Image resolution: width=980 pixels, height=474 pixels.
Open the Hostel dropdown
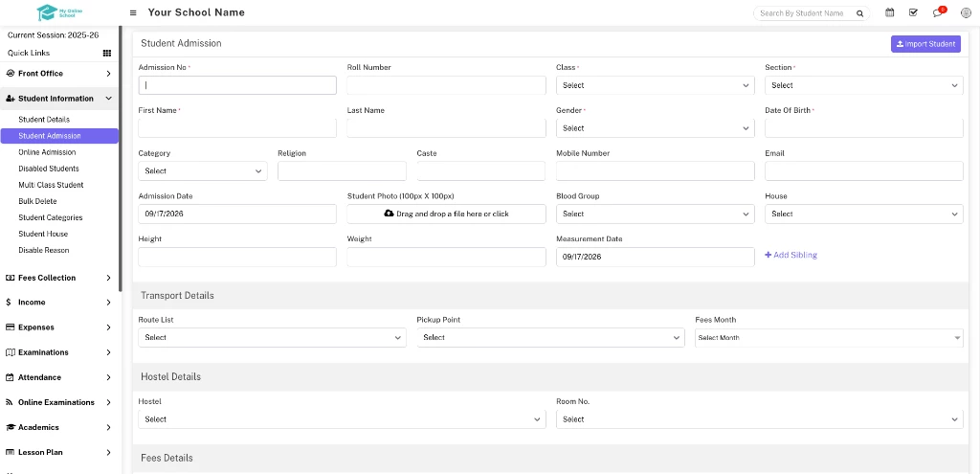click(342, 419)
